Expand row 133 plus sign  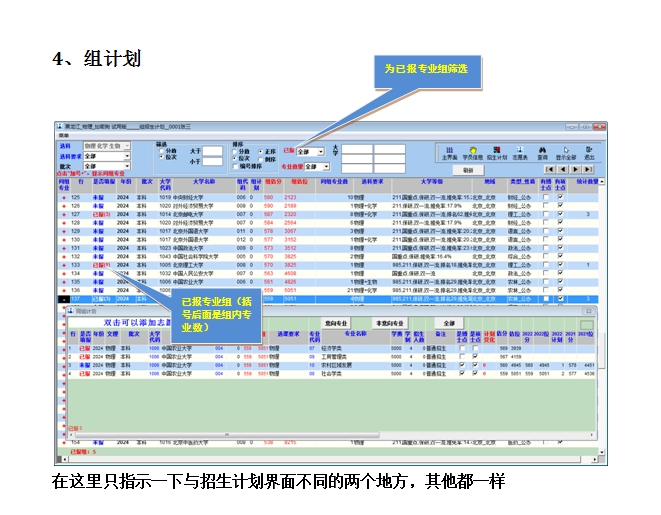pyautogui.click(x=64, y=266)
